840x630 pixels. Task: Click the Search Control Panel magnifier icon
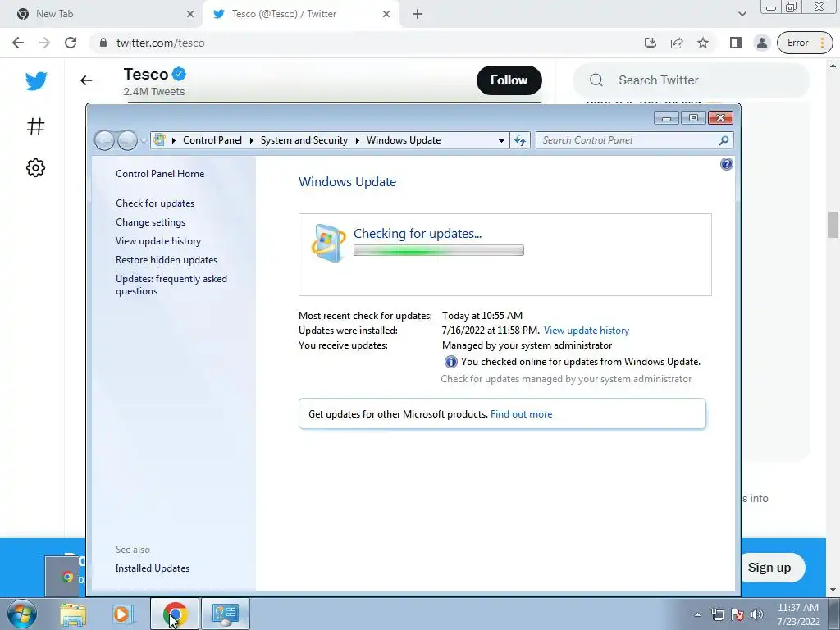[x=724, y=140]
